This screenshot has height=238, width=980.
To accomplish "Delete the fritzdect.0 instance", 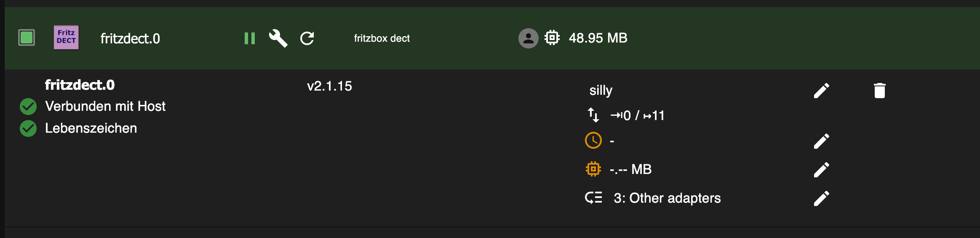I will 879,91.
